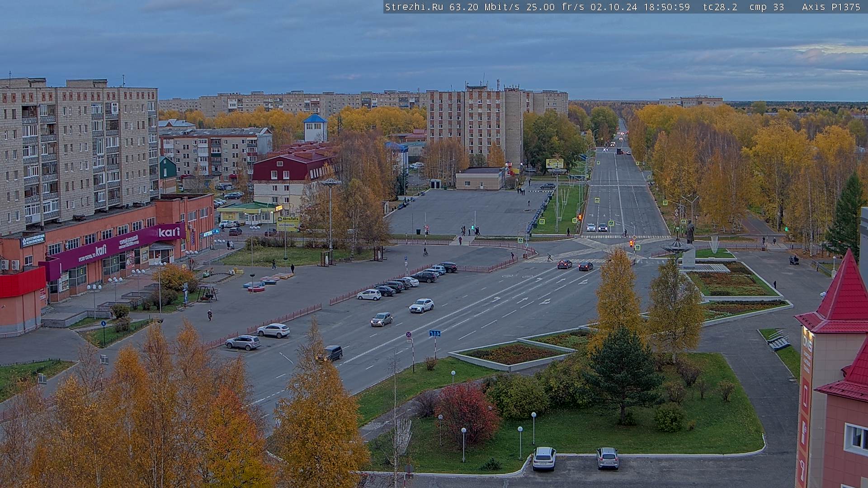Select the Axis P1375 camera model text
The image size is (868, 488).
(831, 7)
